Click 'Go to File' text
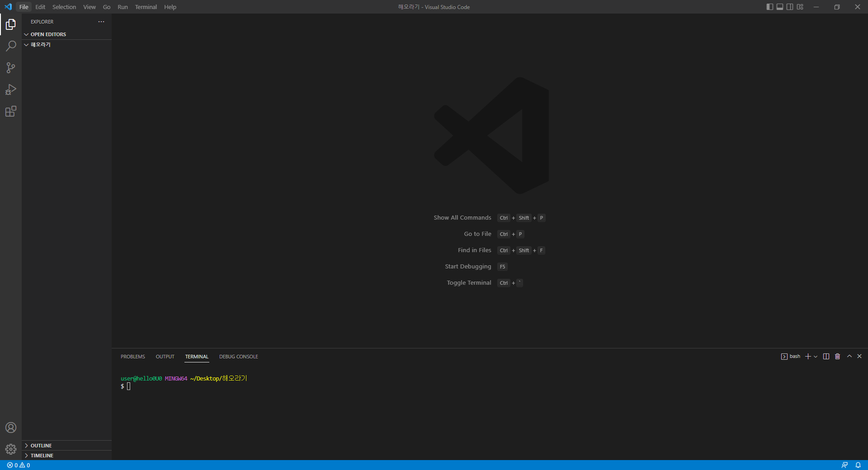Viewport: 868px width, 470px height. [477, 234]
